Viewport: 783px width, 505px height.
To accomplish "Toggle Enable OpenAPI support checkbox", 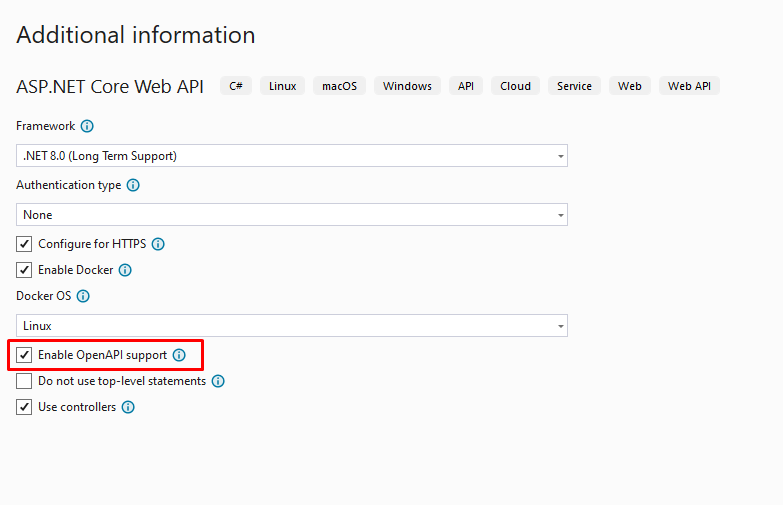I will pos(25,355).
